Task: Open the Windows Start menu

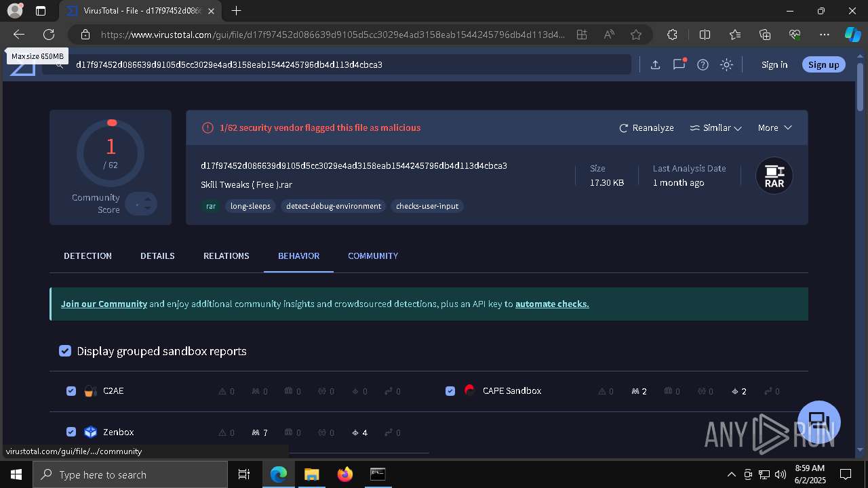Action: tap(16, 474)
